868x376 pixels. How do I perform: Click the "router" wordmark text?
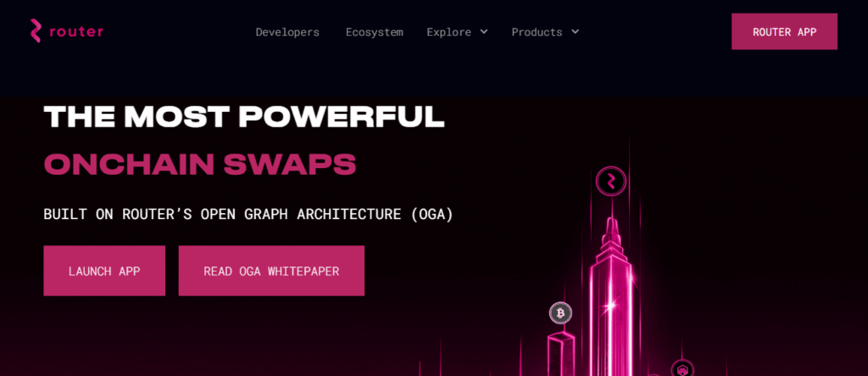[76, 31]
